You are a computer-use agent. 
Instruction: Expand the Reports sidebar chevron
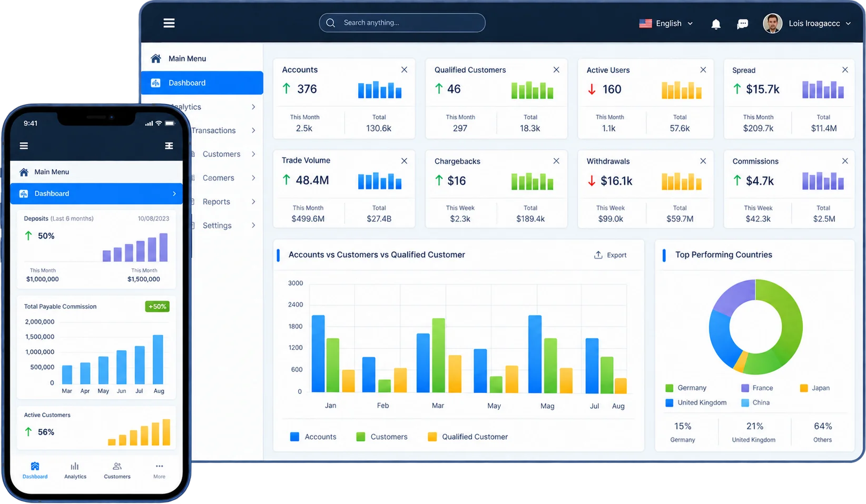[253, 202]
